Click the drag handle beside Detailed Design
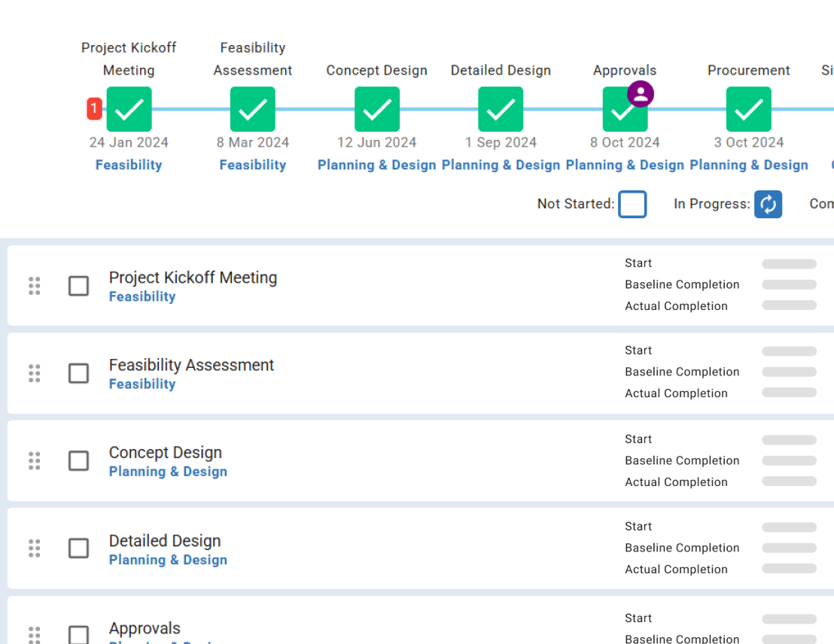The image size is (834, 644). pos(34,548)
